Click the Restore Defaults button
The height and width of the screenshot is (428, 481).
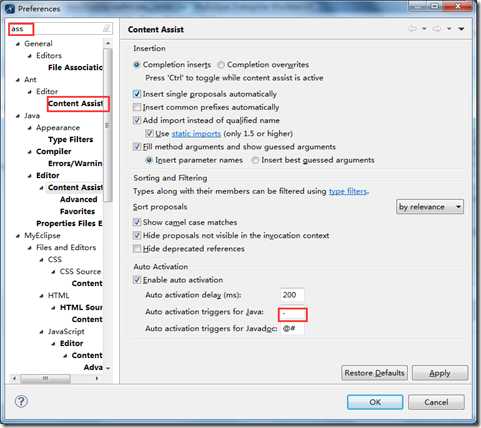(x=374, y=373)
